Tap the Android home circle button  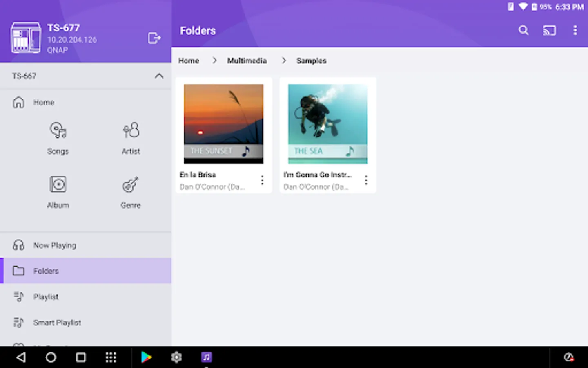pyautogui.click(x=51, y=357)
